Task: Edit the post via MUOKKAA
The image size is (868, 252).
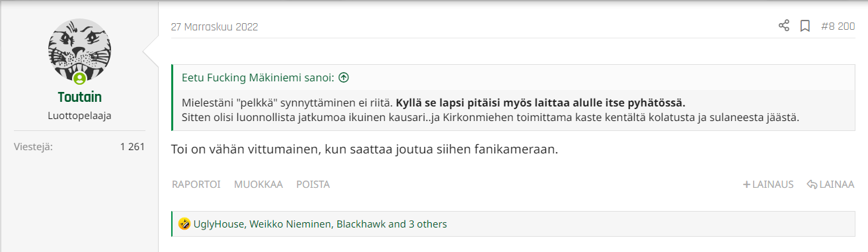Action: [x=258, y=185]
